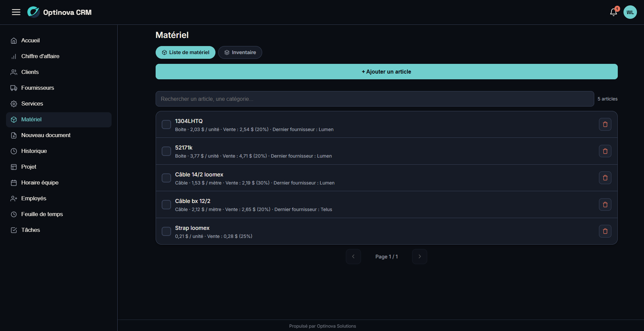644x331 pixels.
Task: Open the hamburger menu
Action: point(16,12)
